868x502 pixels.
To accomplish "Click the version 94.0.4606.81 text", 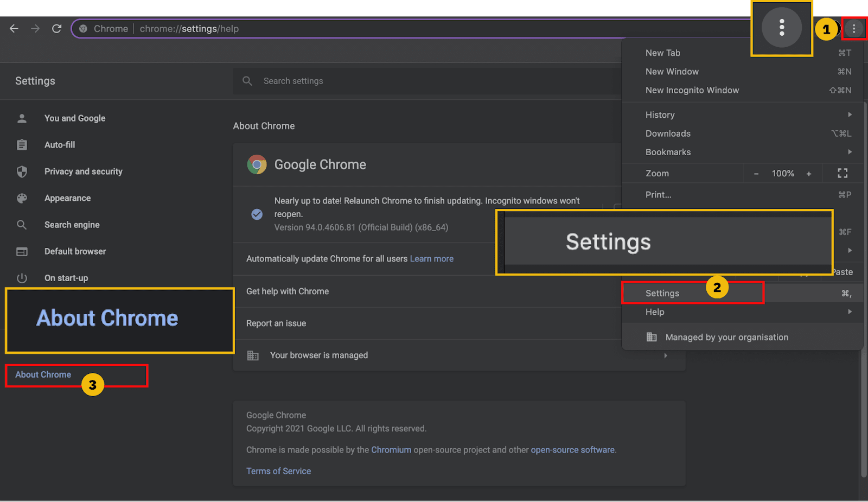I will tap(361, 227).
